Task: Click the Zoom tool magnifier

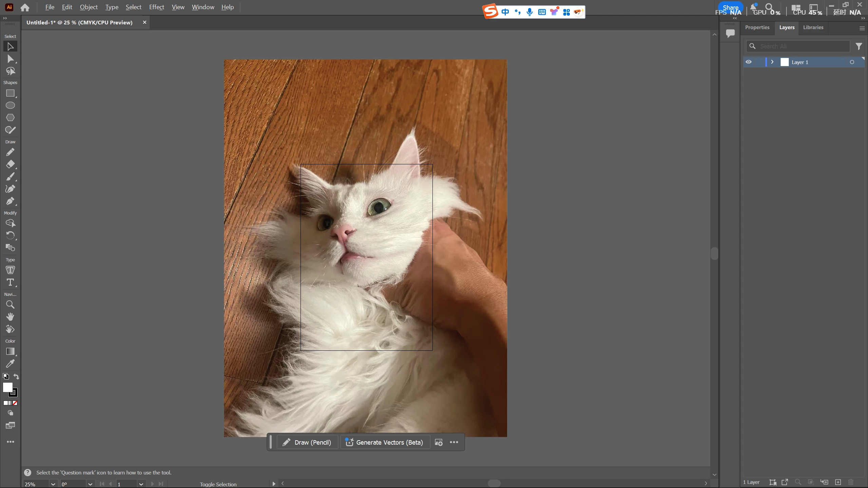Action: click(x=10, y=305)
